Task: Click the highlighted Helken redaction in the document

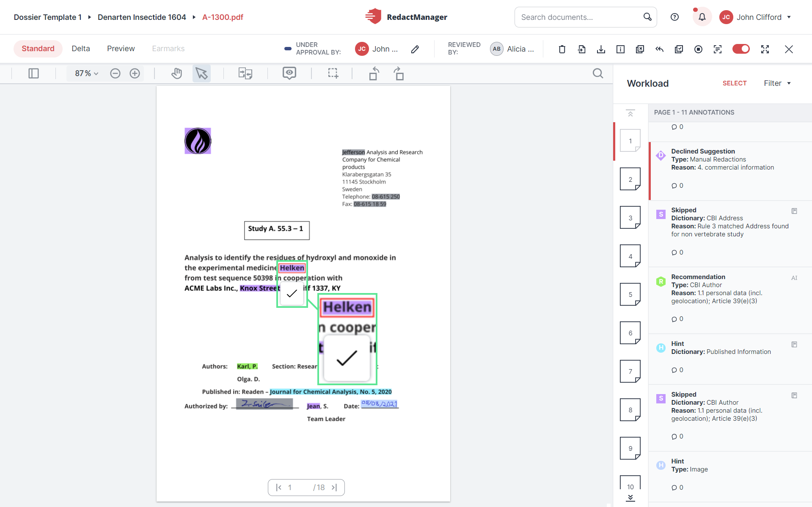Action: pyautogui.click(x=292, y=268)
